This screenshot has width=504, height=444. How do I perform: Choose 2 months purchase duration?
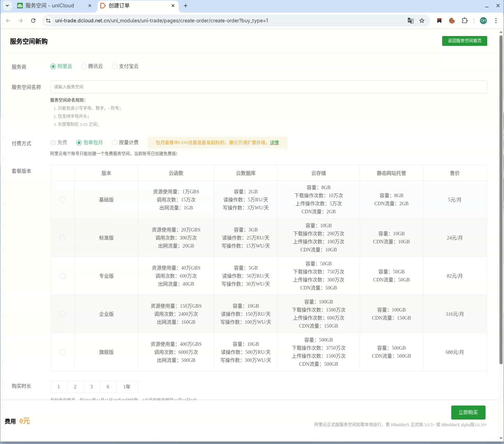[x=75, y=387]
